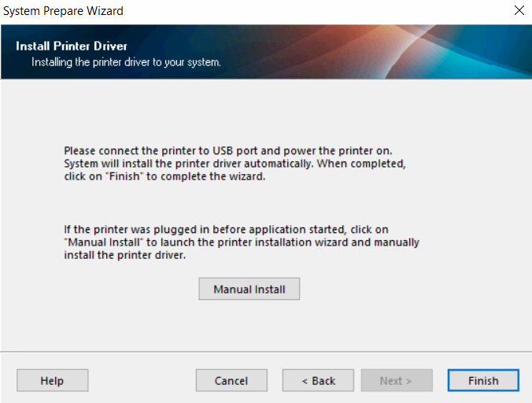Close the System Prepare Wizard window
Screen dimensions: 532x403
pos(519,11)
